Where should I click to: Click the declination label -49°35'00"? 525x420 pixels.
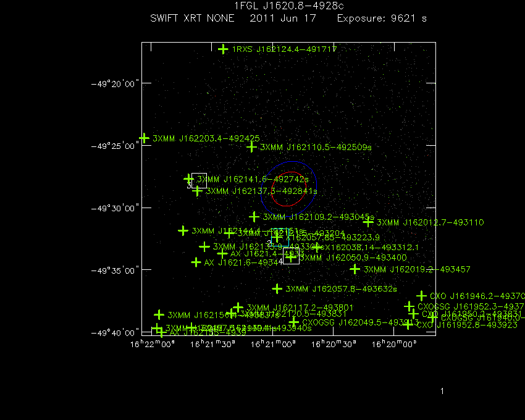tap(115, 271)
